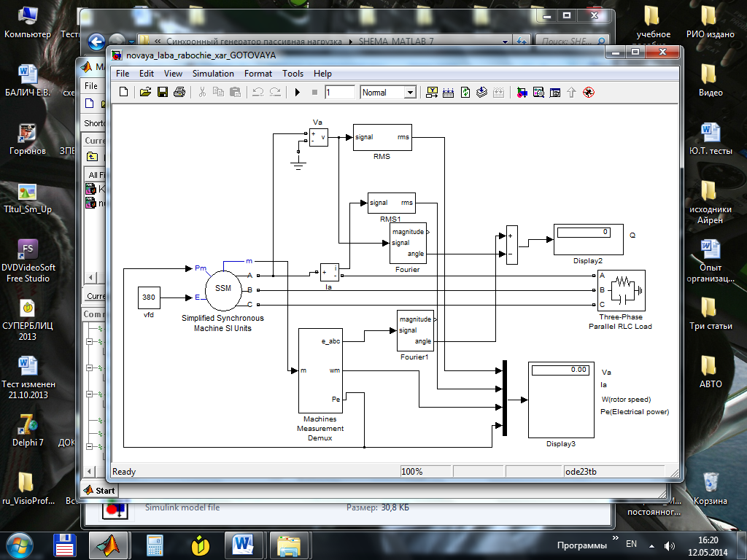This screenshot has width=747, height=560.
Task: Open the debugger from toolbar
Action: (x=589, y=92)
